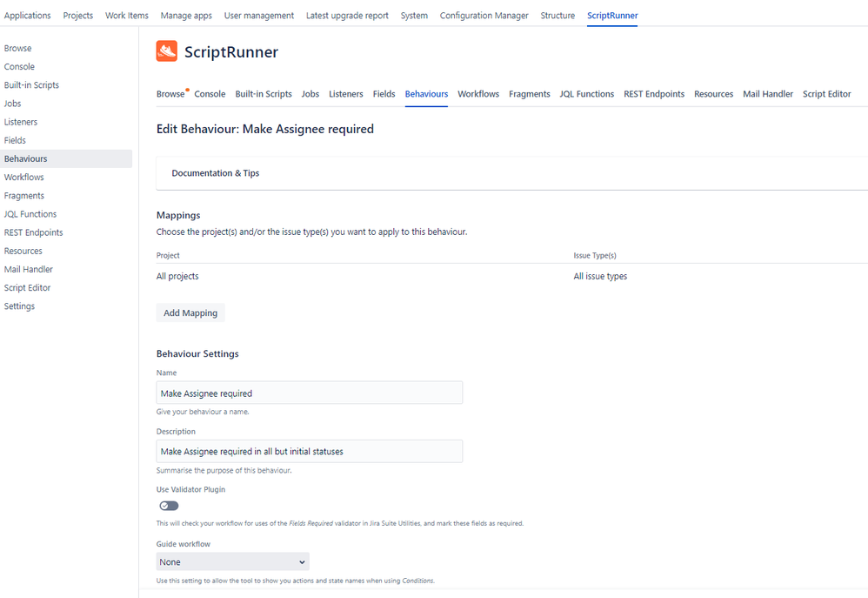Open Manage apps in top navigation
Image resolution: width=868 pixels, height=598 pixels.
coord(186,16)
